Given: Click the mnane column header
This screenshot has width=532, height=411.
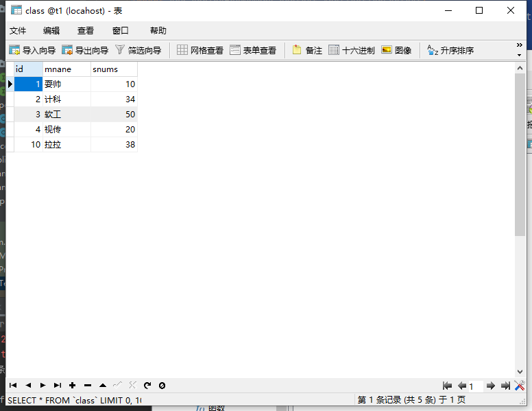Looking at the screenshot, I should coord(66,69).
